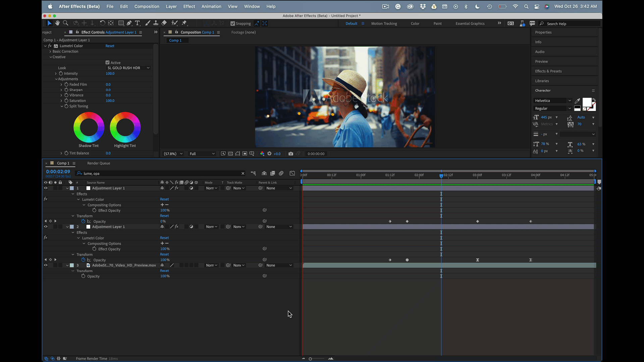644x362 pixels.
Task: Select the Clone Stamp tool
Action: (156, 23)
